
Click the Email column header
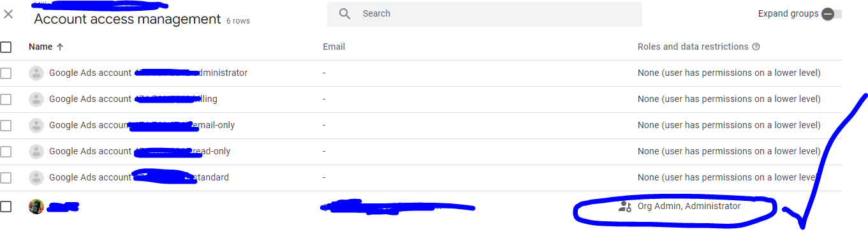(334, 47)
